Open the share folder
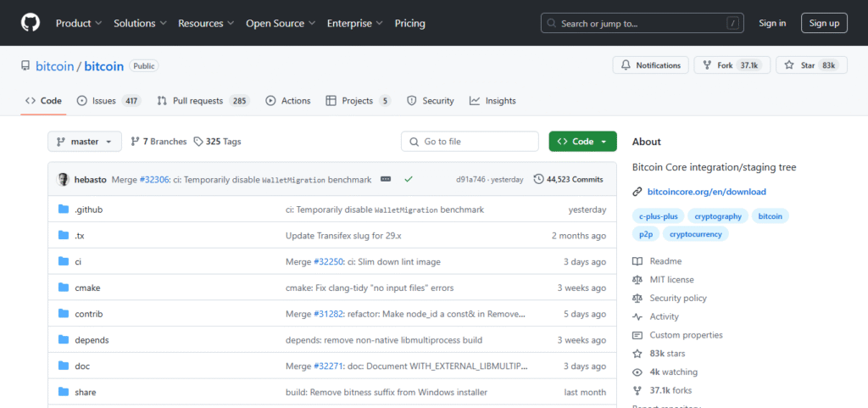The image size is (868, 408). (86, 392)
